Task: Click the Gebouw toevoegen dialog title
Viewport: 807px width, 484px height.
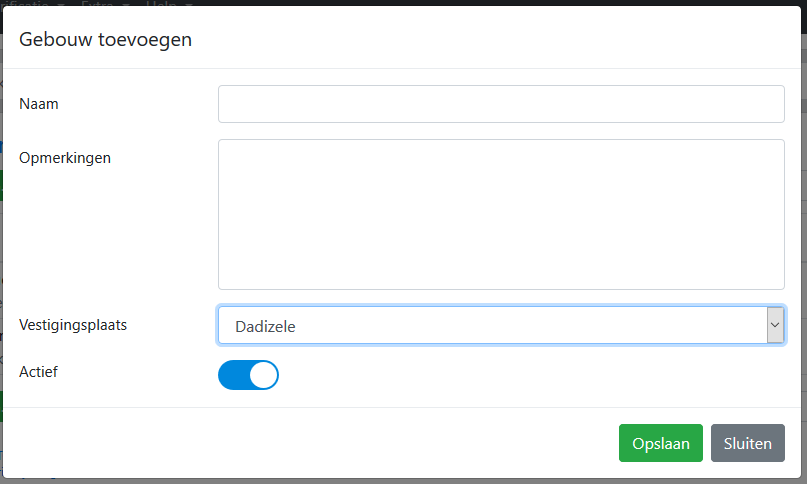Action: click(x=106, y=39)
